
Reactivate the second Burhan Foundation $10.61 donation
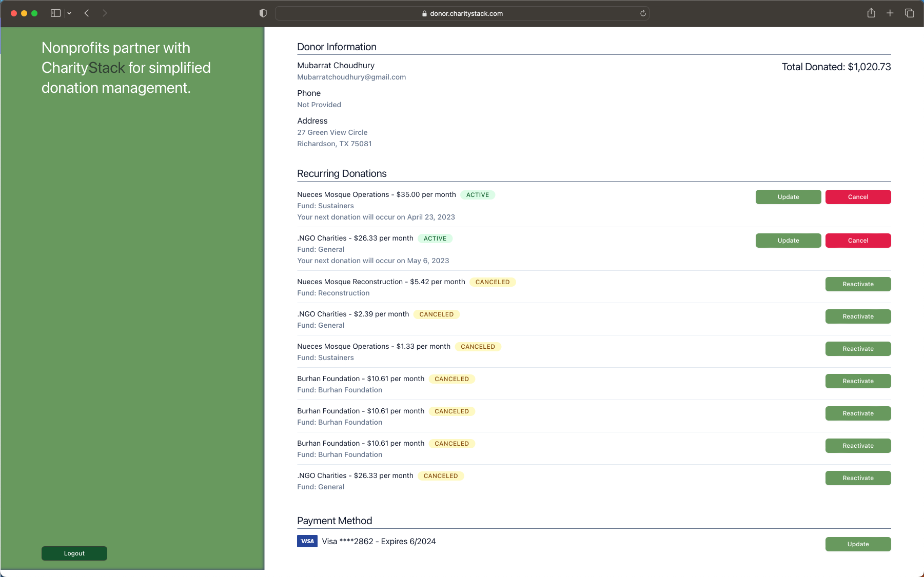(858, 413)
